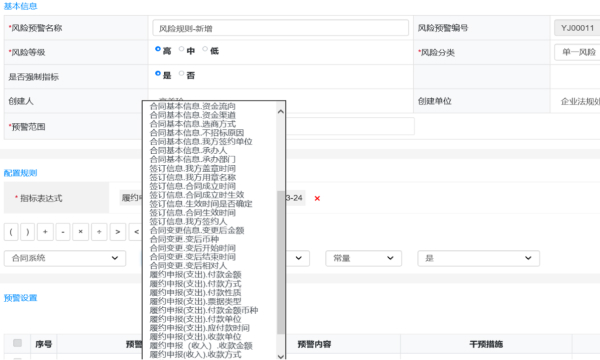Insert the minus operator

coord(63,232)
